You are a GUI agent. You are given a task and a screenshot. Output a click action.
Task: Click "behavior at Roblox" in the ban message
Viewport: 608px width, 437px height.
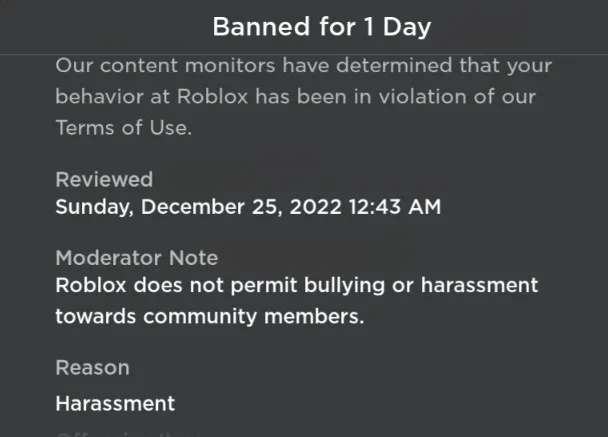click(142, 97)
